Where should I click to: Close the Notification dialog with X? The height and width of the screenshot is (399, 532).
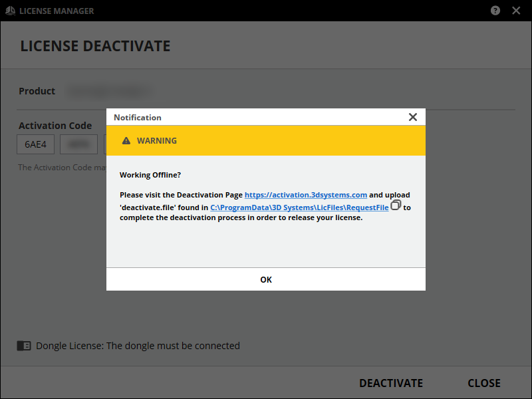[x=412, y=117]
